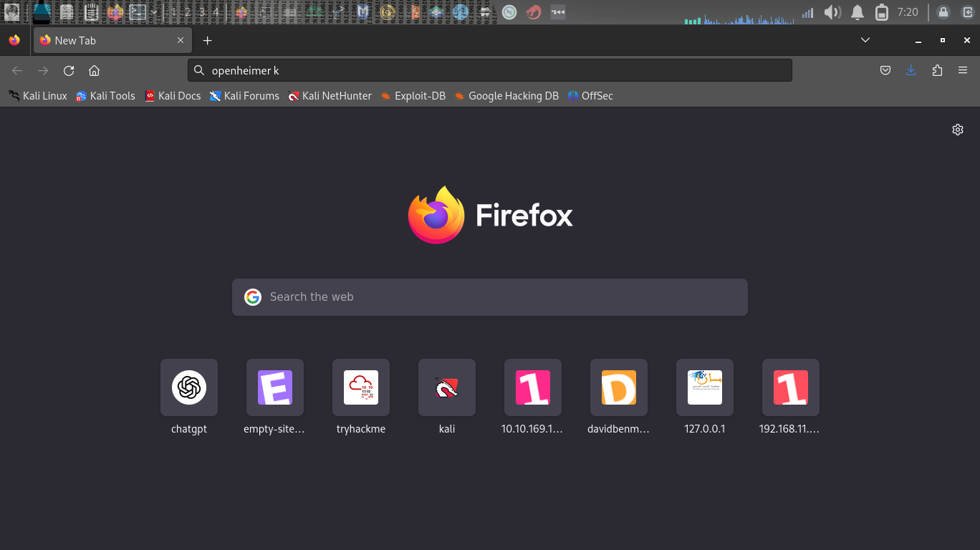Click the 'Search the web' Google box
Viewport: 980px width, 550px height.
[x=490, y=297]
